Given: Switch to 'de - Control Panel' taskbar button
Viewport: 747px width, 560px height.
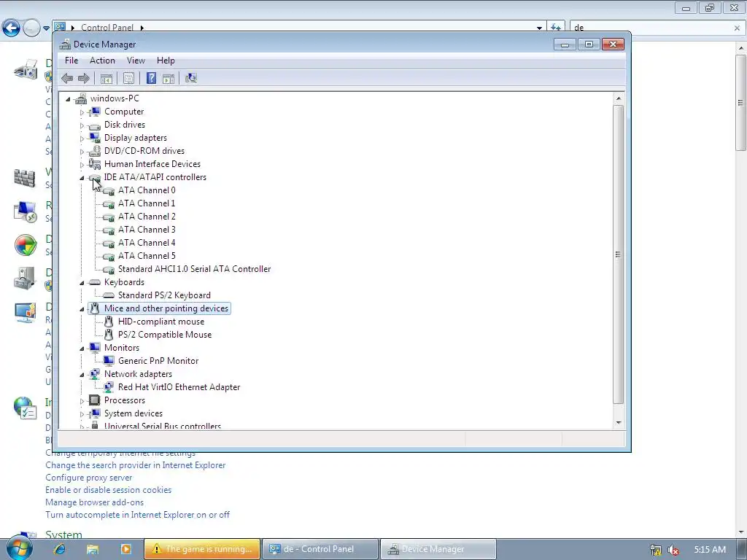Looking at the screenshot, I should 320,549.
